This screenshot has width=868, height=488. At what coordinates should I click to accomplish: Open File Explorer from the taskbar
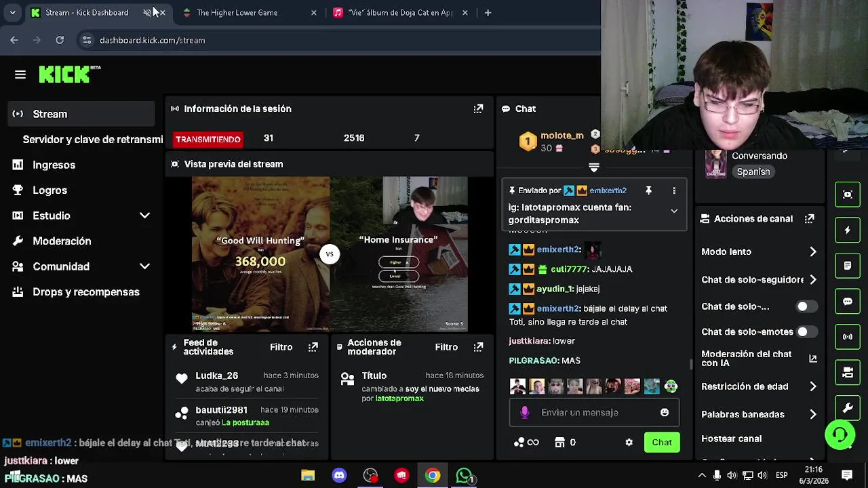coord(308,476)
